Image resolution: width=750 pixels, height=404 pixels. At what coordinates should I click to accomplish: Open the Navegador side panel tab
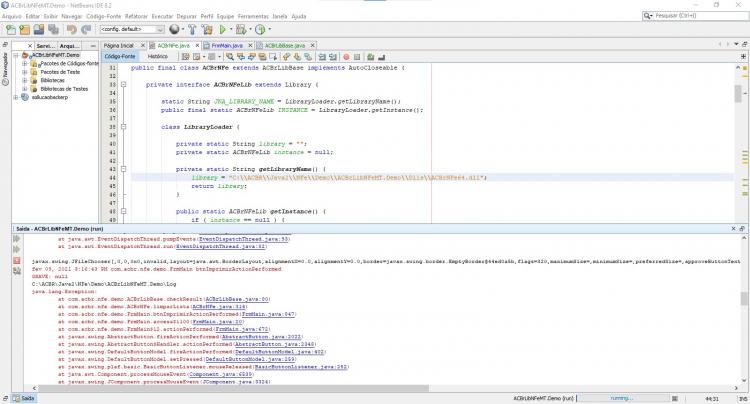click(x=5, y=69)
